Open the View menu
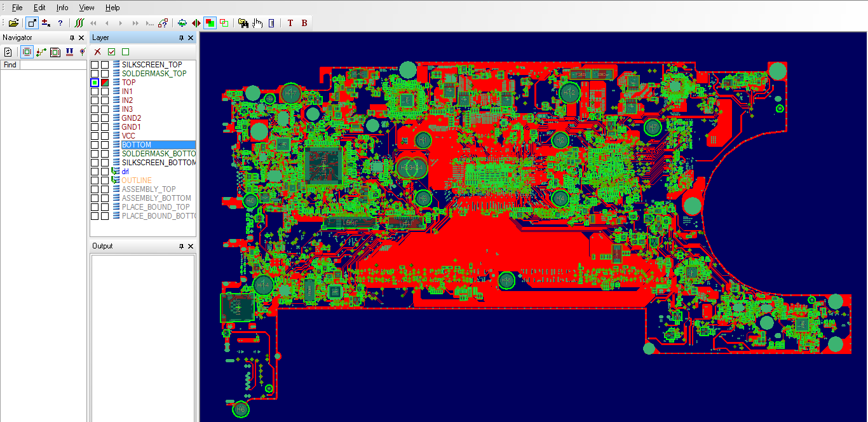This screenshot has width=868, height=422. 86,8
